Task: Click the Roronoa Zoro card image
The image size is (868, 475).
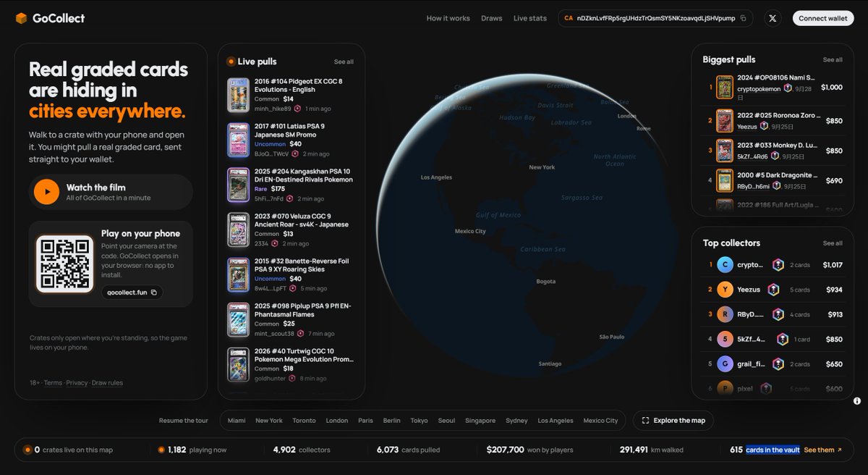Action: pyautogui.click(x=724, y=120)
